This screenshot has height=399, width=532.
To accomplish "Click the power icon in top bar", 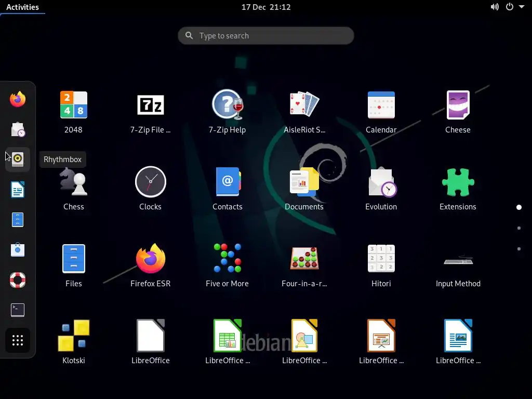I will pyautogui.click(x=510, y=7).
